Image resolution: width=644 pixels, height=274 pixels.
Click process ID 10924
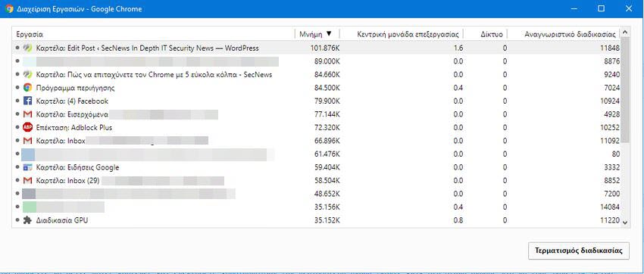[609, 101]
